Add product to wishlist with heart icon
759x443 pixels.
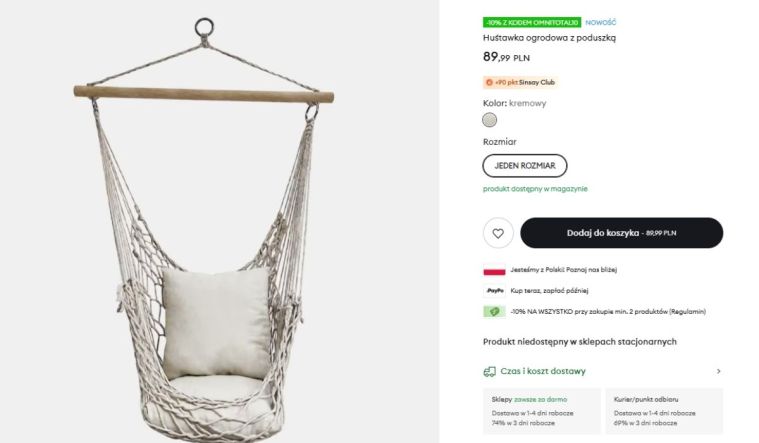(x=498, y=233)
